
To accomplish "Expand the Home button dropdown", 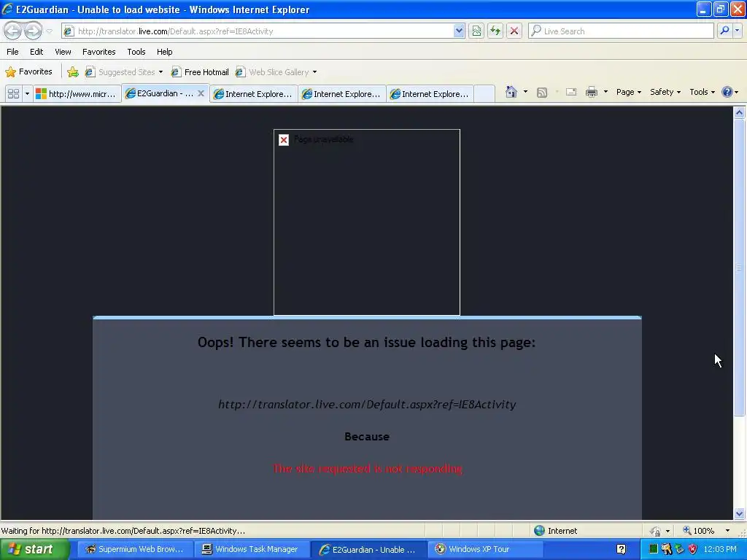I will coord(525,92).
